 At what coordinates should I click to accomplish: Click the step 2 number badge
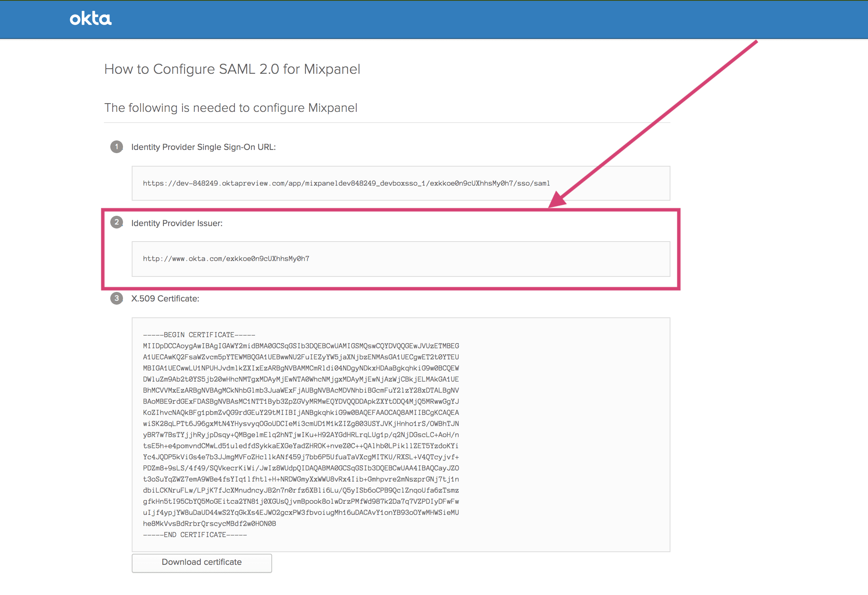click(x=117, y=222)
